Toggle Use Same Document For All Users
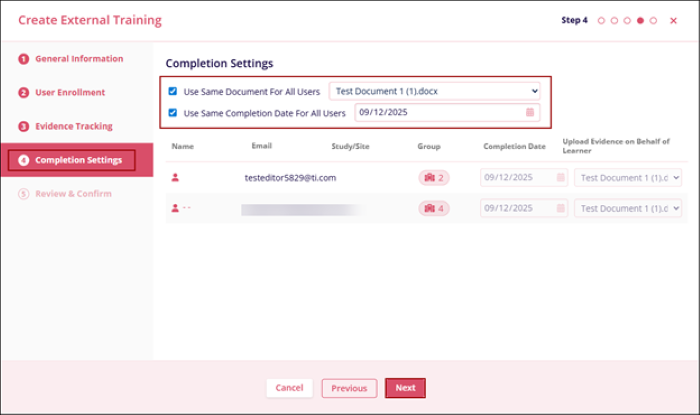This screenshot has width=700, height=415. [173, 90]
